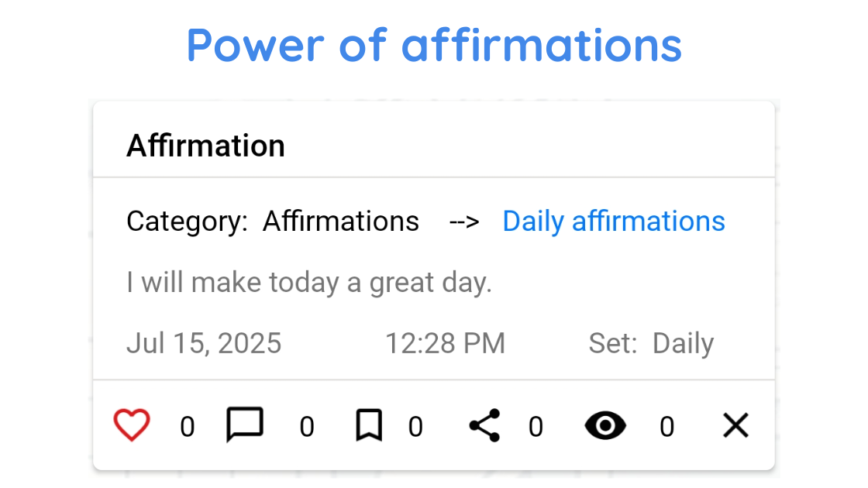Open comments via the speech bubble icon
The image size is (868, 488).
tap(245, 425)
